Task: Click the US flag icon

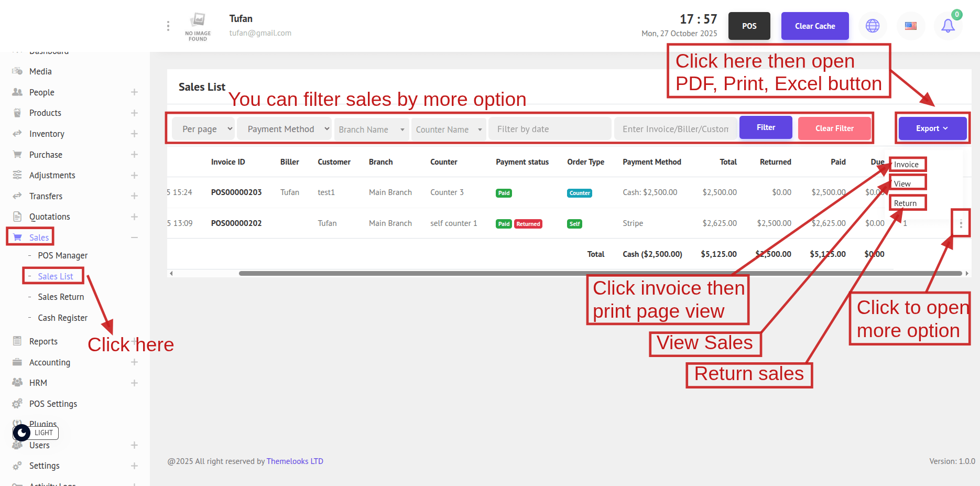Action: (x=911, y=26)
